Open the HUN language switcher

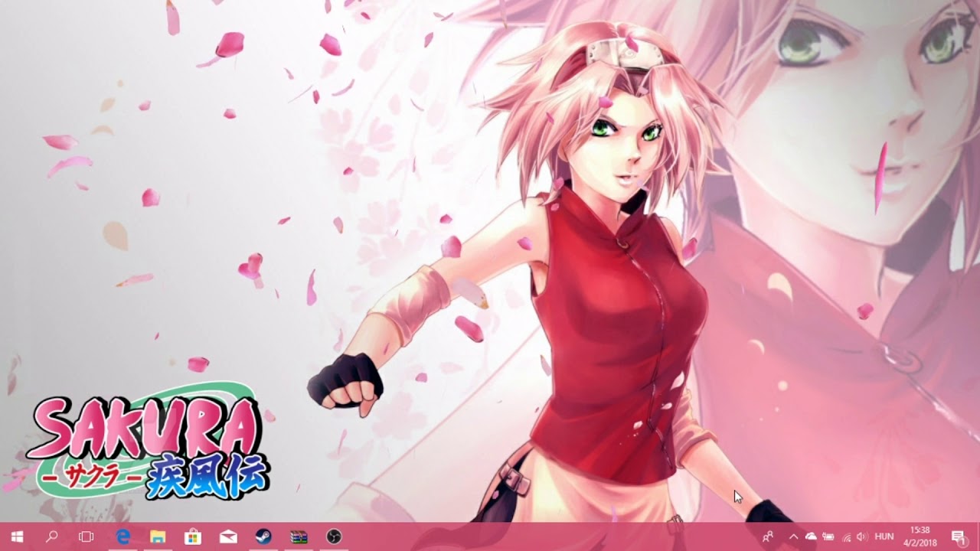884,538
